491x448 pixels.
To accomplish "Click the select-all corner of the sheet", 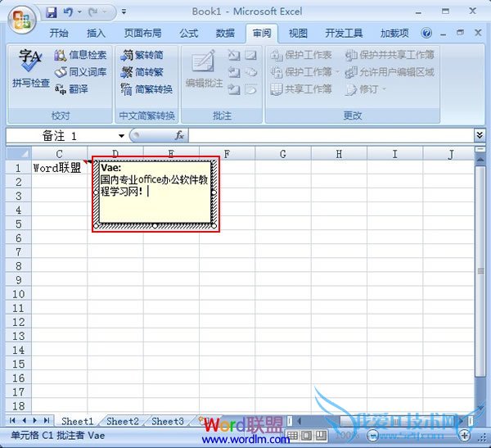I will tap(19, 154).
